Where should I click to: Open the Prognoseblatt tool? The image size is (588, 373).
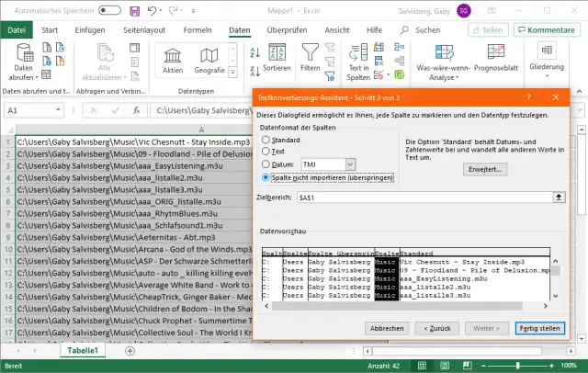497,61
